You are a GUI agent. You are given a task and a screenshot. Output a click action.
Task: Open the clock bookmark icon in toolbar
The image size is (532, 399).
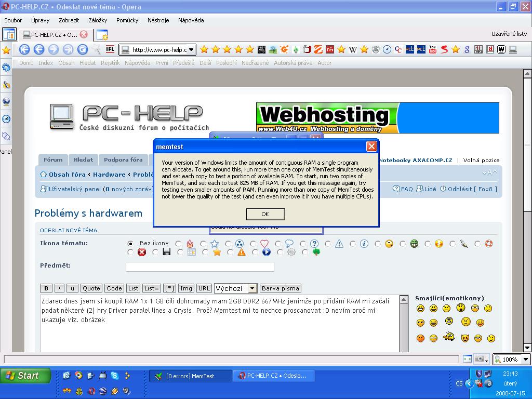tap(387, 49)
